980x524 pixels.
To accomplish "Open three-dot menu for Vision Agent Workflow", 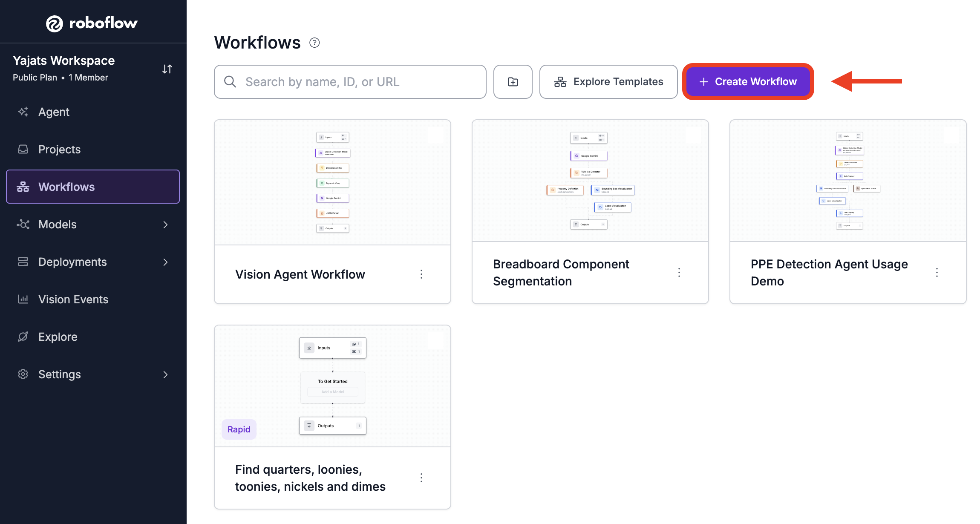I will click(x=421, y=274).
